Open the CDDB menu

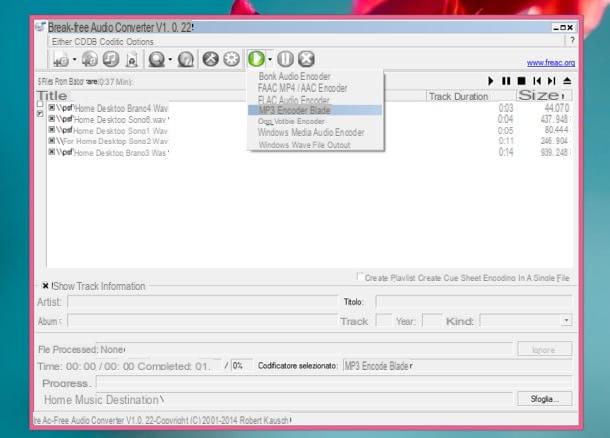coord(87,42)
